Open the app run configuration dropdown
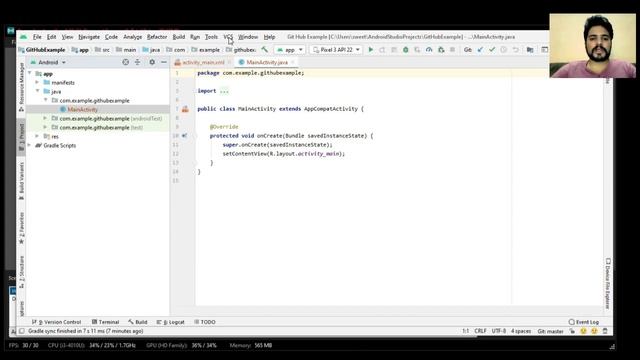This screenshot has width=640, height=360. [290, 50]
